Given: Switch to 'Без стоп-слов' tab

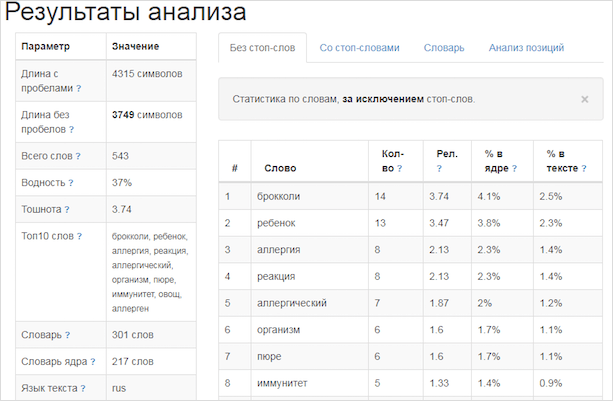Looking at the screenshot, I should coord(262,47).
